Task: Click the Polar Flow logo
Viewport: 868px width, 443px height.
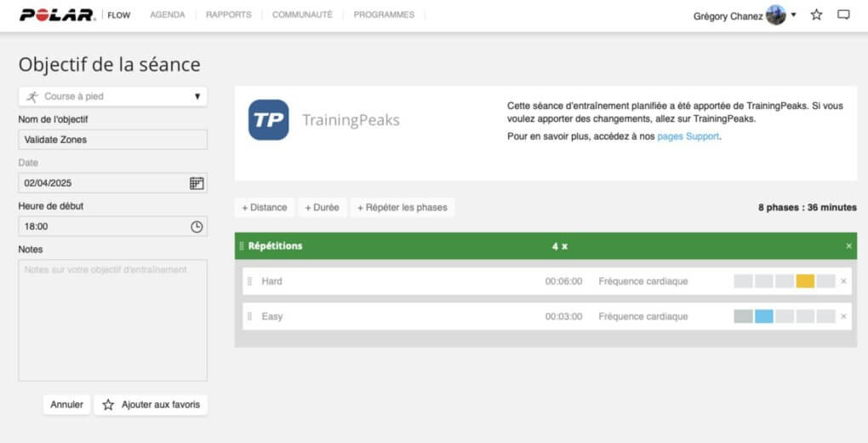Action: (75, 15)
